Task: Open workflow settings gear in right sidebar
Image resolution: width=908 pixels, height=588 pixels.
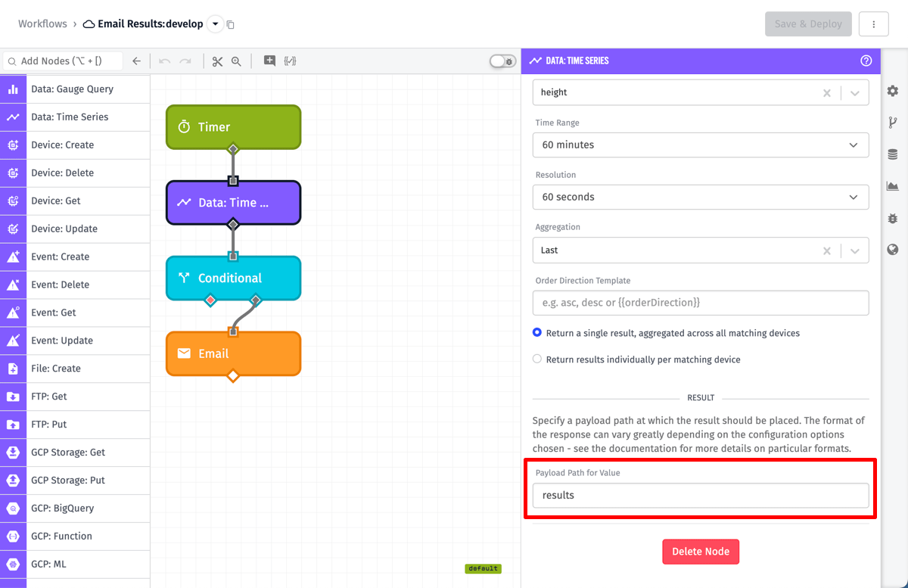Action: click(893, 91)
